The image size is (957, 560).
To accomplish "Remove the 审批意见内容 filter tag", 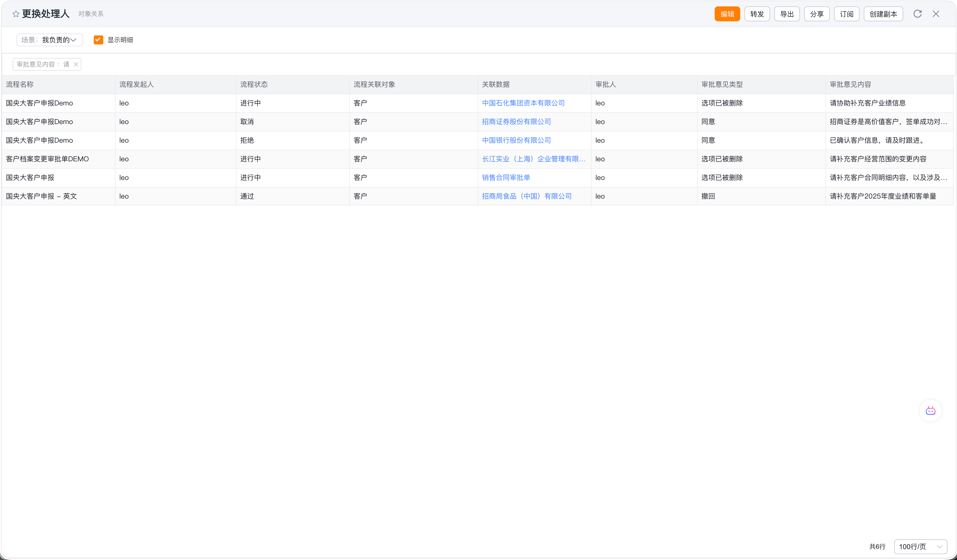I will tap(76, 64).
